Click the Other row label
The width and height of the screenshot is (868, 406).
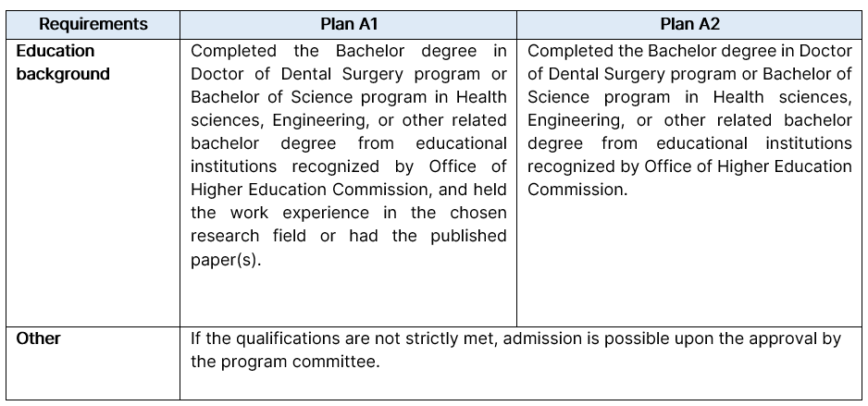pyautogui.click(x=38, y=338)
